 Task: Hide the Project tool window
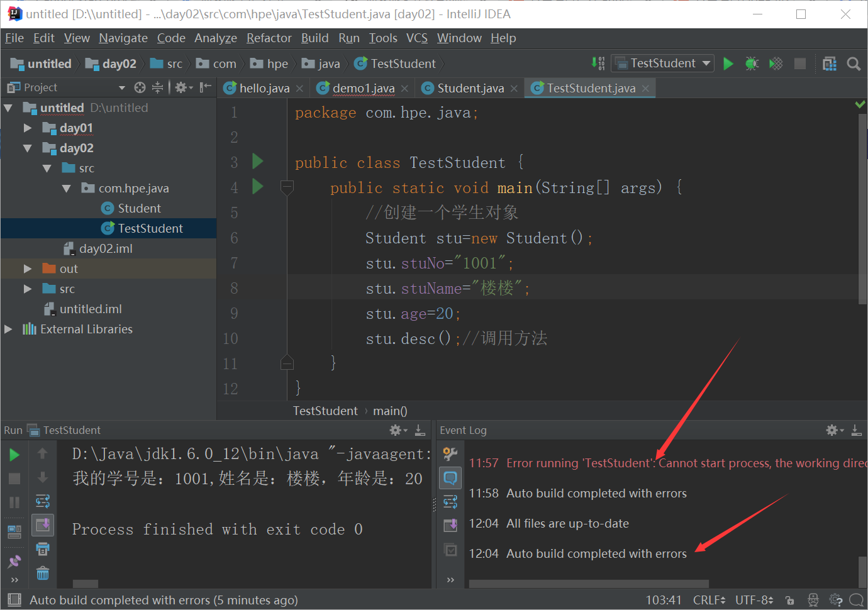(x=205, y=87)
